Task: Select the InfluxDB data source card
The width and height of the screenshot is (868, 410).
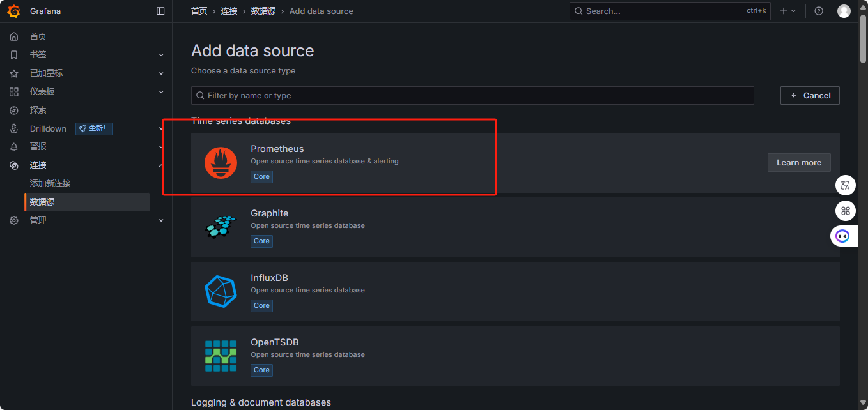Action: click(515, 291)
